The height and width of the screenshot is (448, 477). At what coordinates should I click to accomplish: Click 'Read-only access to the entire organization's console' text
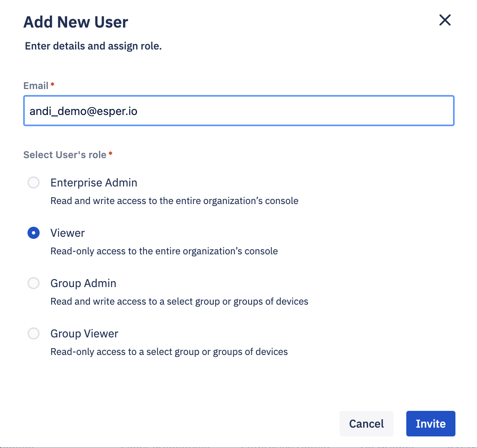coord(164,251)
